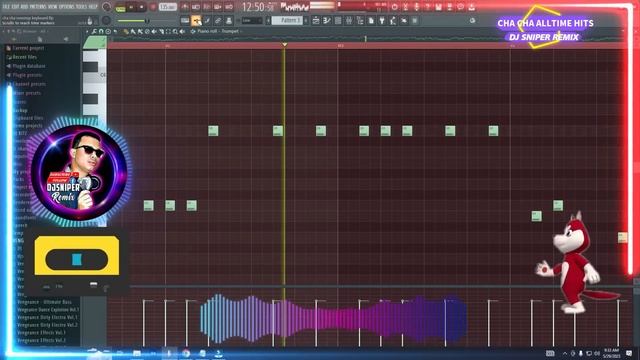
Task: Select Vengeance Dirty Electro Vol.2 folder
Action: (47, 325)
